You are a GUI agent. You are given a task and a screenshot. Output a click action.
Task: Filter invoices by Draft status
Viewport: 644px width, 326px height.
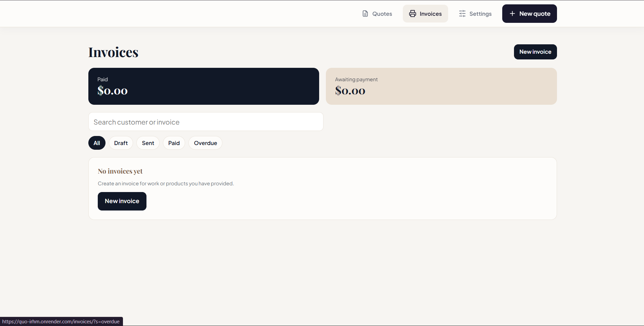click(x=121, y=143)
